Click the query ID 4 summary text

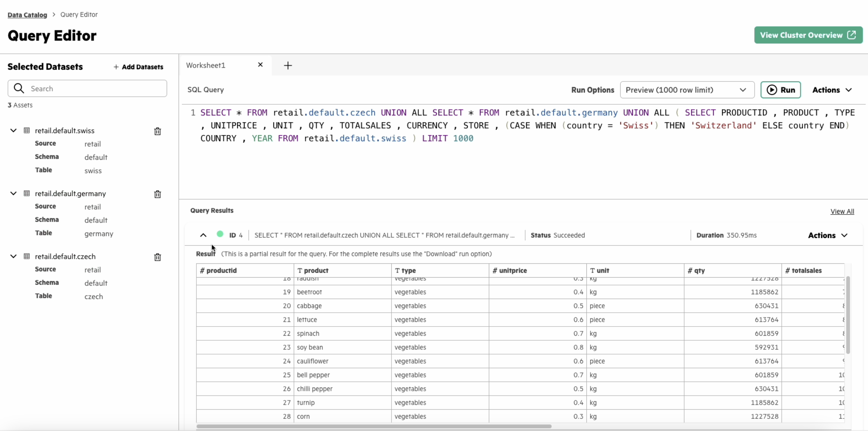point(384,235)
